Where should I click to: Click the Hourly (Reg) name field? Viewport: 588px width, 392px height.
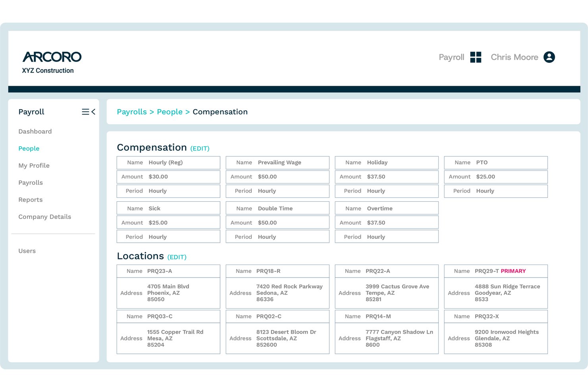click(168, 162)
